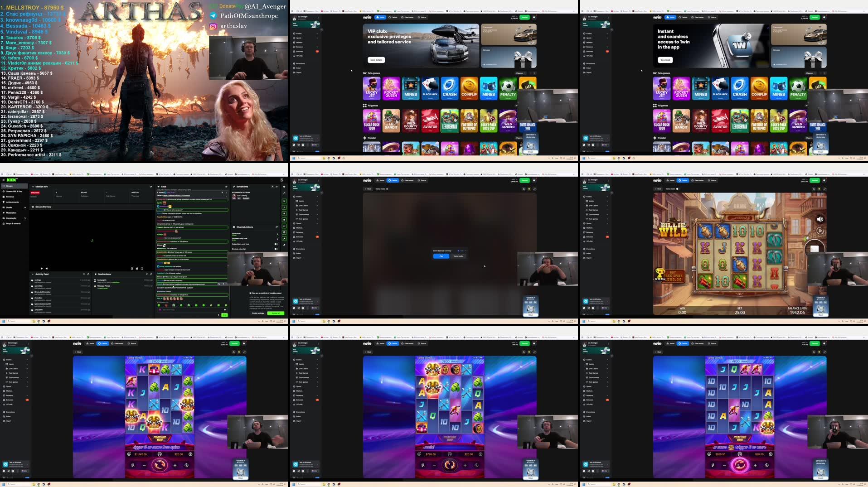This screenshot has width=868, height=487.
Task: Click More details on VIP club banner
Action: click(376, 60)
